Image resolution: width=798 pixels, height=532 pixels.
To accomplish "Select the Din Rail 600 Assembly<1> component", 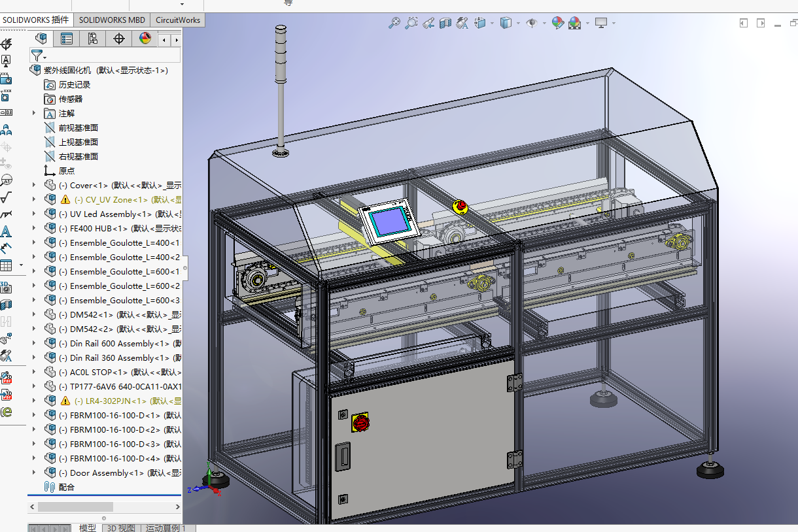I will tap(112, 343).
